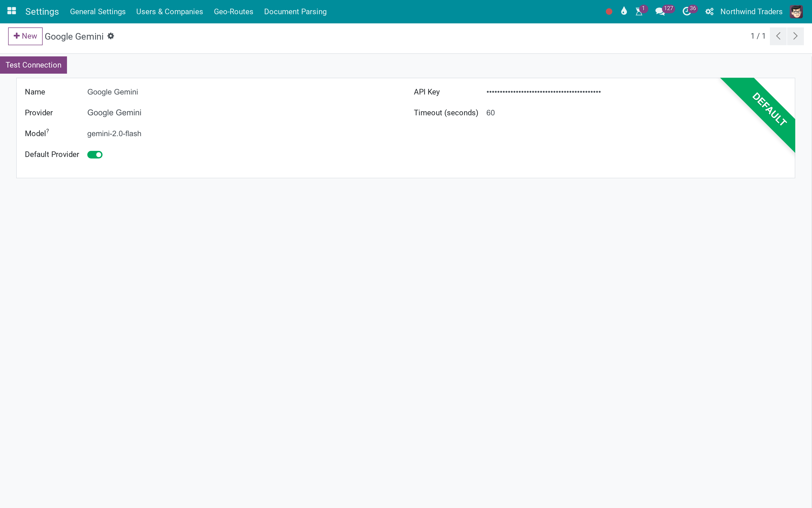Click the Name field label

(x=35, y=92)
